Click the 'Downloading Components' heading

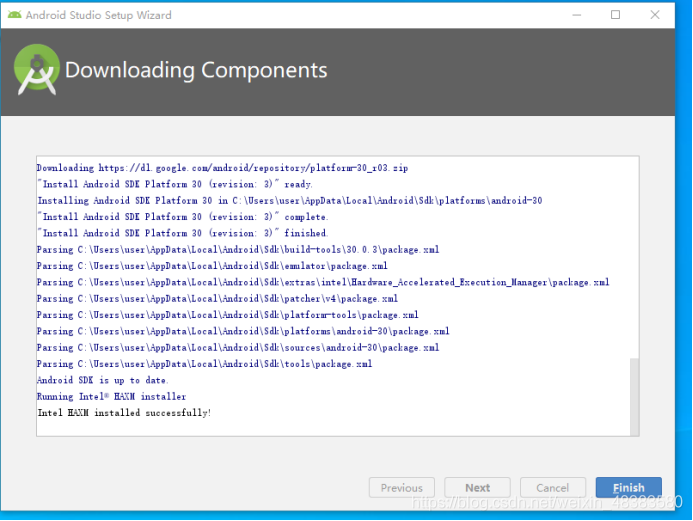(196, 70)
